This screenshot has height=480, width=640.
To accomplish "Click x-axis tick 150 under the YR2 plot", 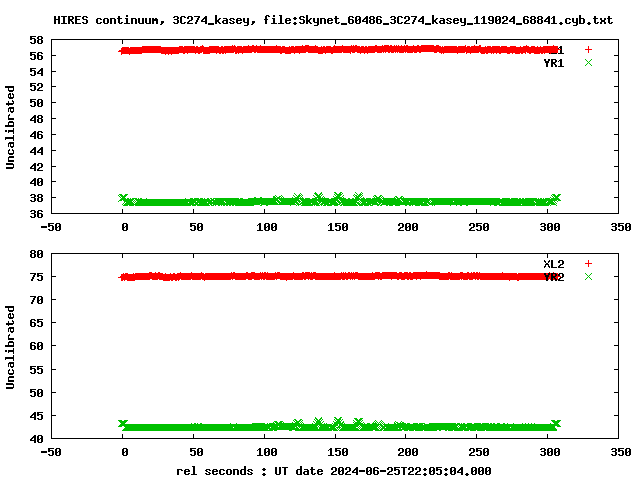I will click(338, 452).
